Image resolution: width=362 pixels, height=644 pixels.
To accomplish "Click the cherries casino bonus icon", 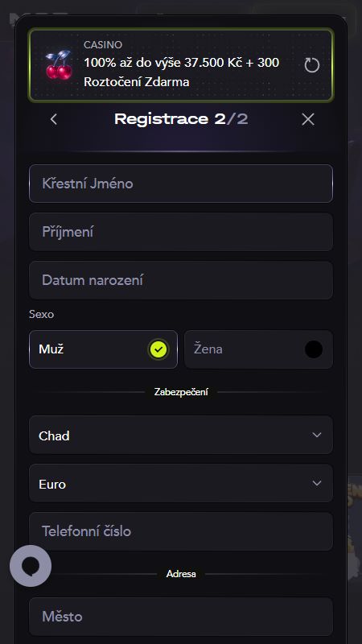I will [x=59, y=64].
